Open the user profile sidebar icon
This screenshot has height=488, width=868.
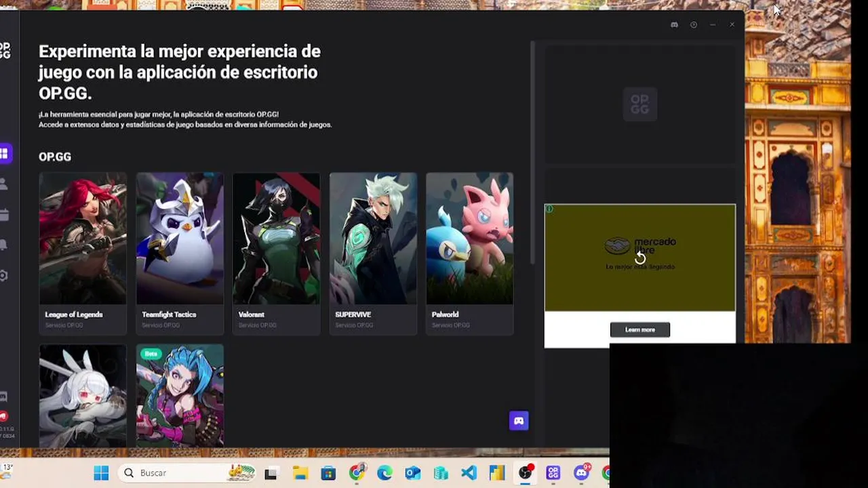pyautogui.click(x=4, y=184)
